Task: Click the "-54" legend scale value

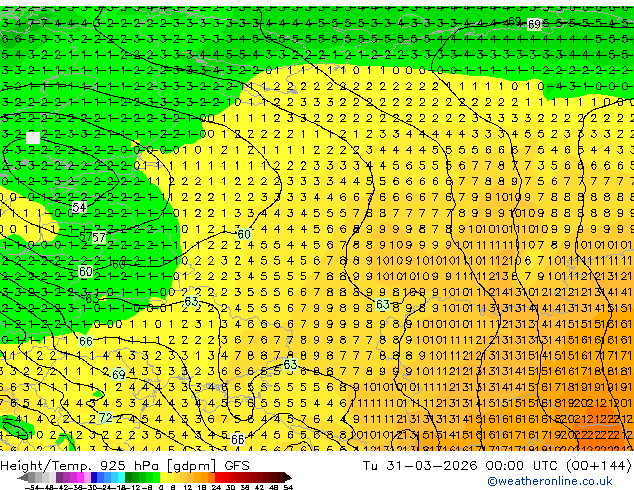Action: (x=32, y=488)
